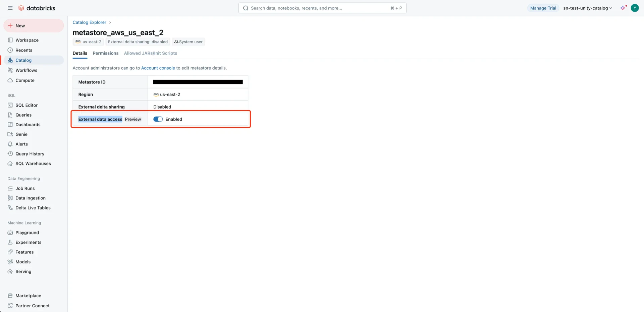Screen dimensions: 644x312
Task: Click the metastore_aws_us_east_2 title
Action: [118, 33]
